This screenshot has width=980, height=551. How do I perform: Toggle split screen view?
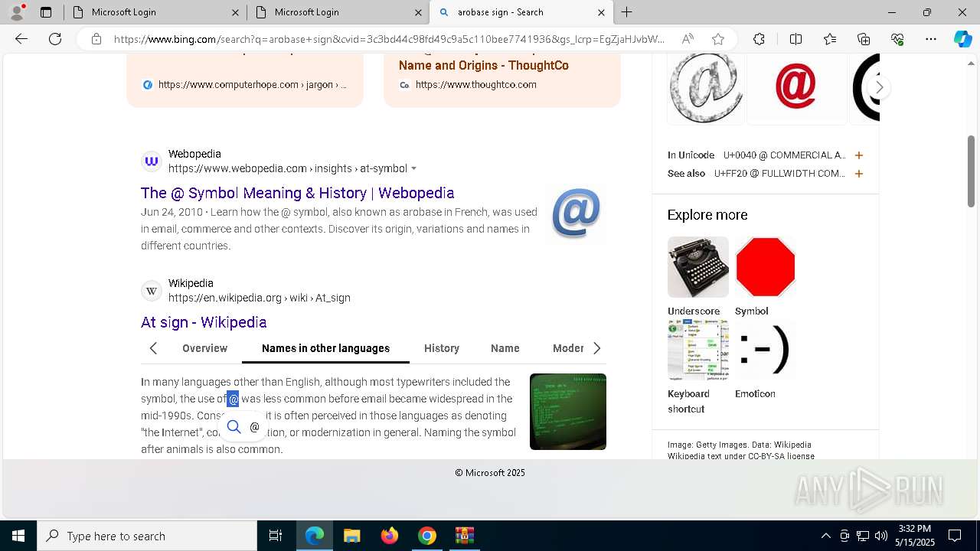(x=795, y=39)
